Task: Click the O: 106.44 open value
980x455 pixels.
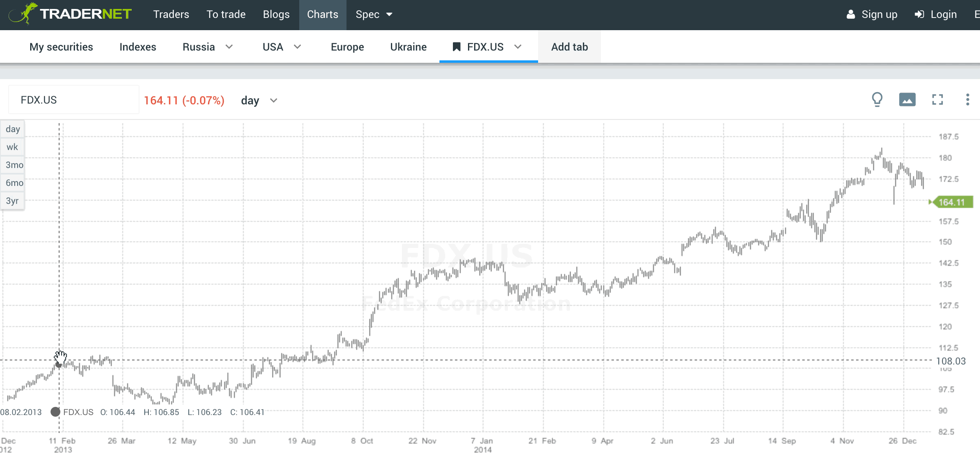Action: (x=117, y=412)
